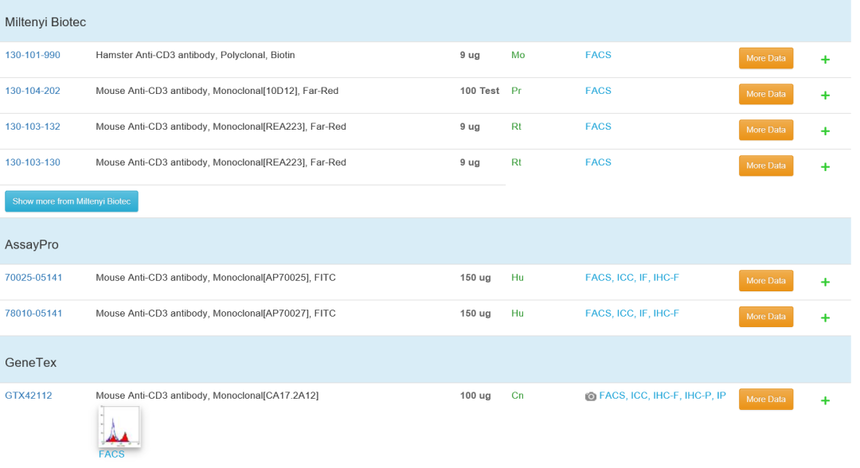
Task: Click More Data for GTX42112
Action: tap(765, 399)
